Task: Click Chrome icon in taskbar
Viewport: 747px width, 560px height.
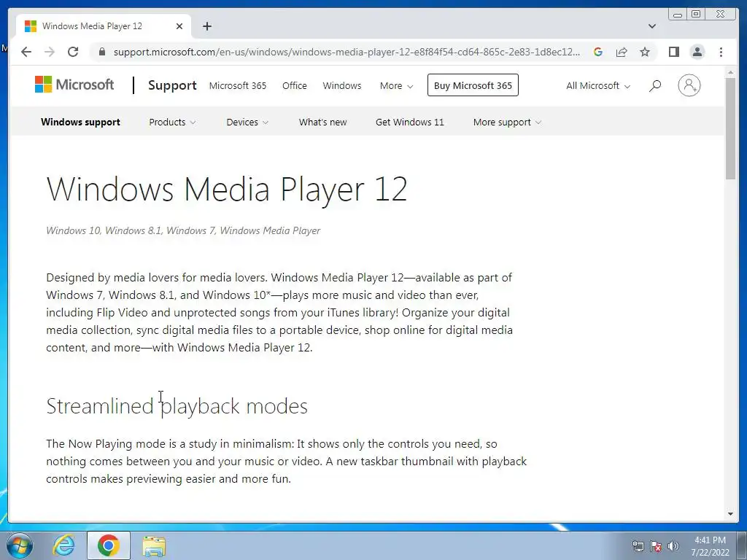Action: [x=109, y=545]
